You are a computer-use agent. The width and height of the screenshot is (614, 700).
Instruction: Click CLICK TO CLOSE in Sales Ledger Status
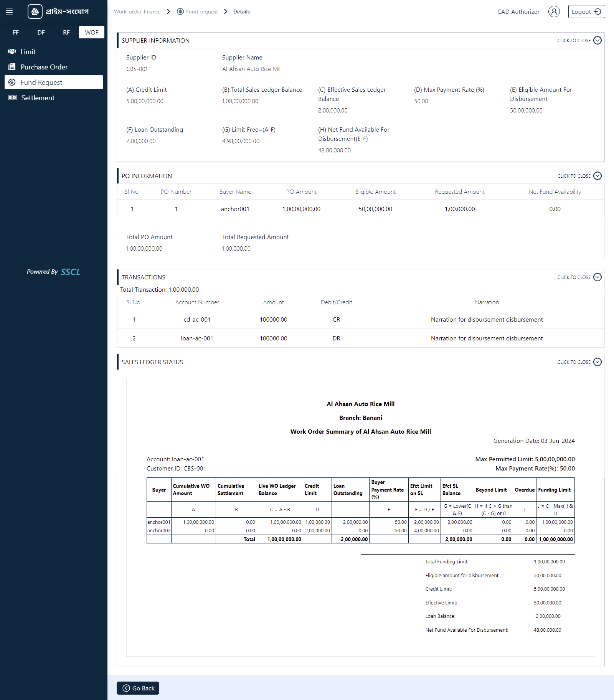coord(574,362)
